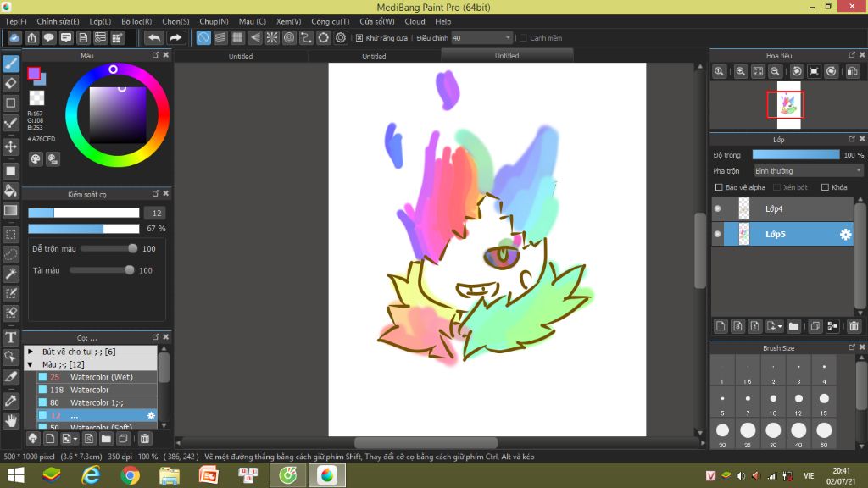The height and width of the screenshot is (488, 868).
Task: Open Chrome from the Windows taskbar
Action: (130, 475)
